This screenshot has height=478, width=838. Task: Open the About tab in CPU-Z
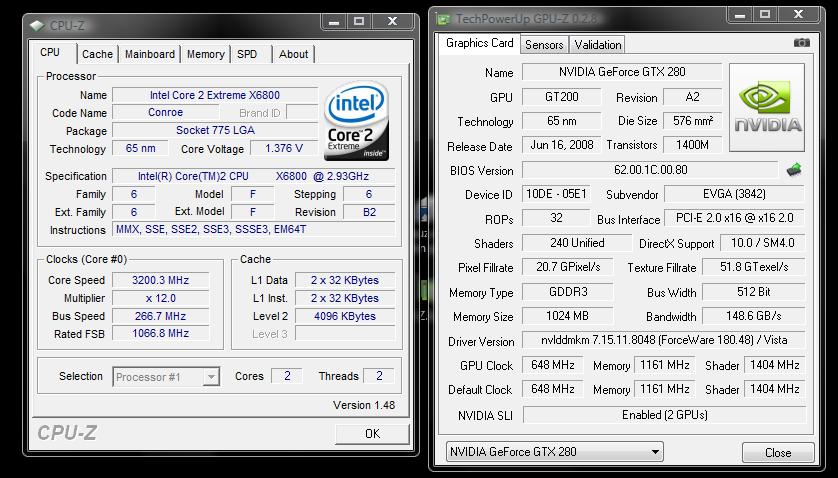click(x=293, y=54)
